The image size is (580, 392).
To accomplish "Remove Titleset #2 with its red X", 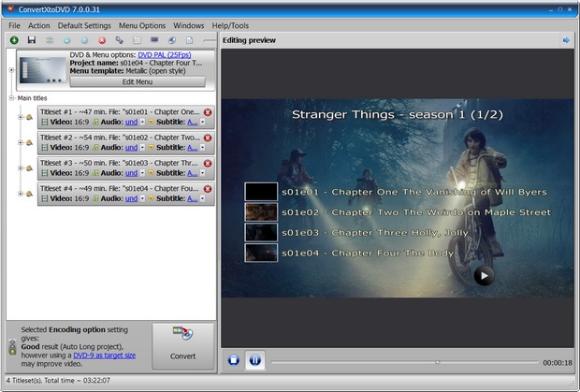I will [x=208, y=138].
